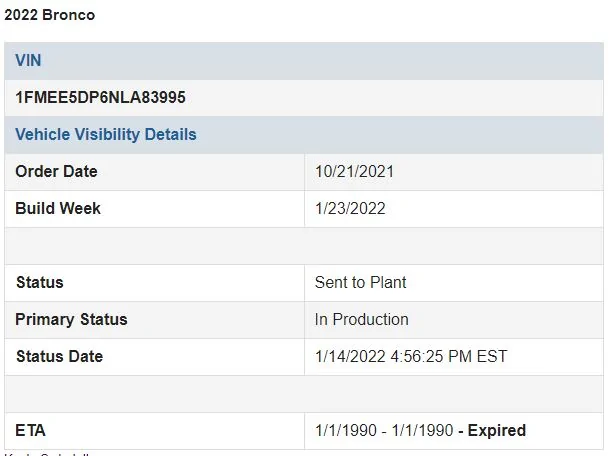Click the partially visible text below the table
The image size is (609, 456).
tap(47, 454)
